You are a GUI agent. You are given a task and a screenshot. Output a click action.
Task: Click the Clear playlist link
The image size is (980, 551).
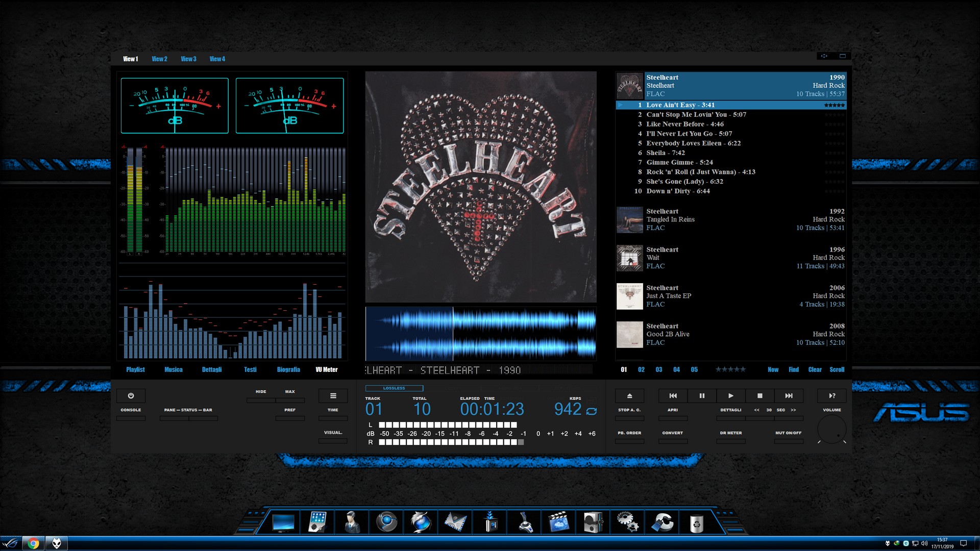click(815, 370)
